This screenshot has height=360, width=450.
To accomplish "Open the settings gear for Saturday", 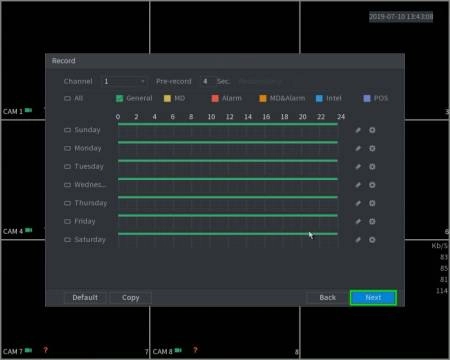I will point(372,240).
